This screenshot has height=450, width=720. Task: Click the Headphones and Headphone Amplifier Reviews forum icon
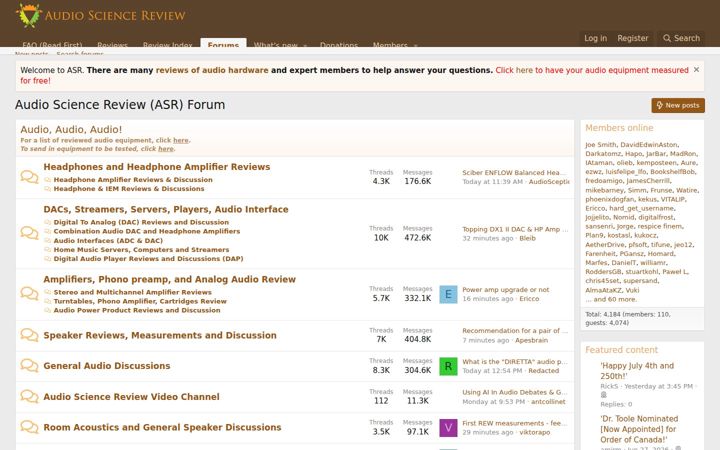pos(29,177)
